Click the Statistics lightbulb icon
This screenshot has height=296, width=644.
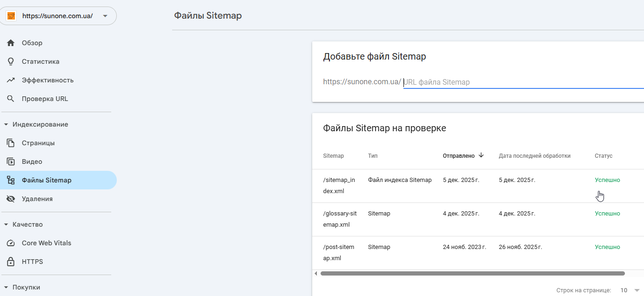[x=11, y=61]
